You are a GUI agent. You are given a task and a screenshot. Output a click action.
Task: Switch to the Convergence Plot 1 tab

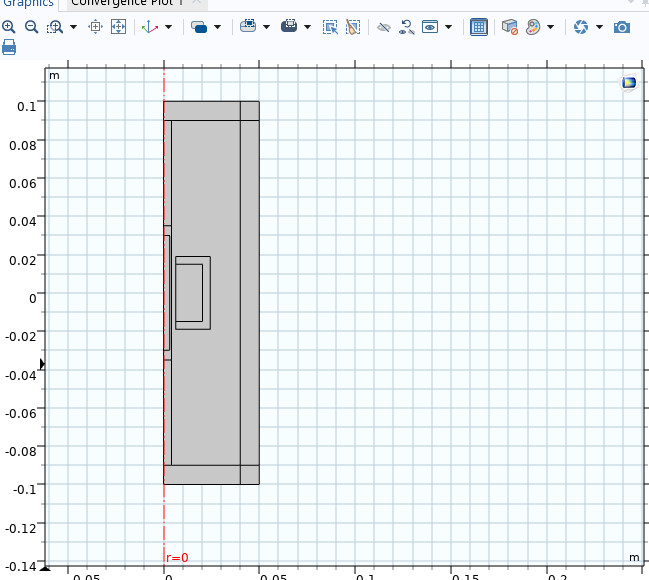127,3
